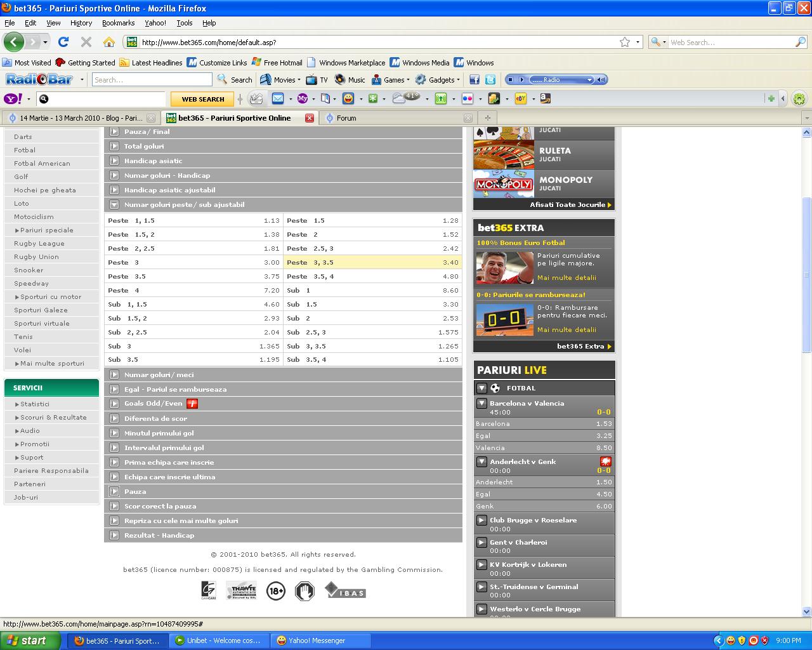The image size is (812, 650).
Task: Click the weather 41° icon
Action: coord(406,98)
